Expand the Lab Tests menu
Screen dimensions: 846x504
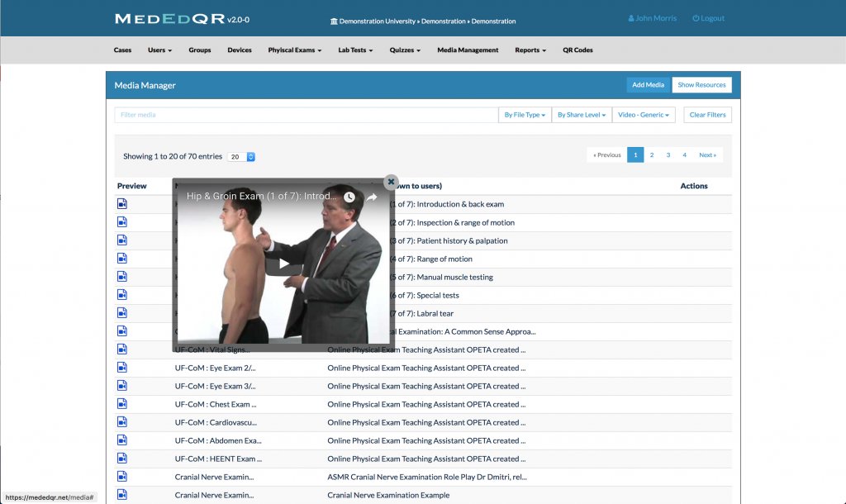coord(355,50)
